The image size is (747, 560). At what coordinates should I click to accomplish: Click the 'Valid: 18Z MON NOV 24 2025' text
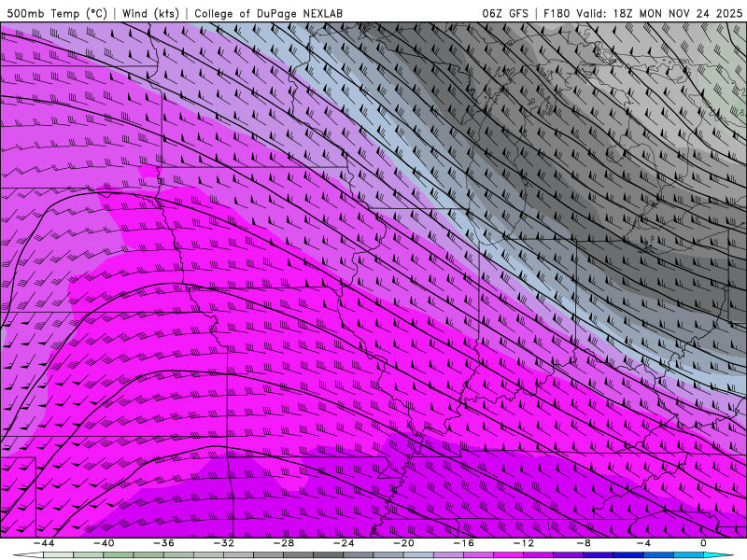point(659,13)
